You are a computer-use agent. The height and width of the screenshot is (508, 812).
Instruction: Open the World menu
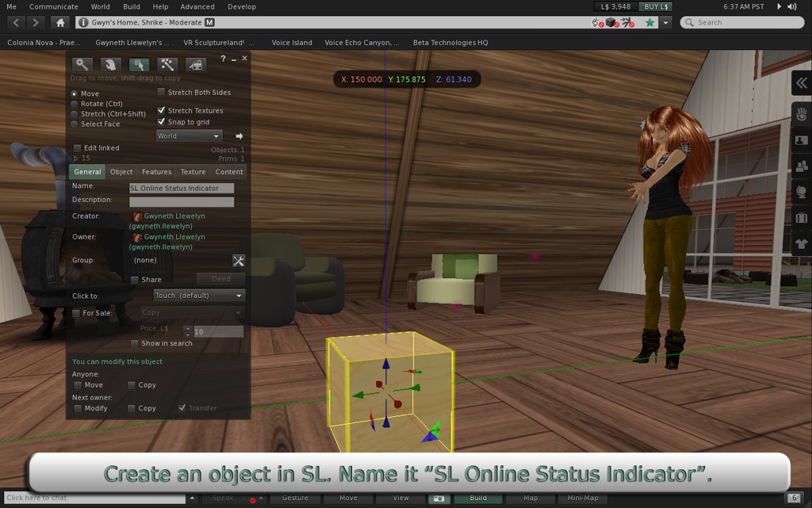pos(100,6)
